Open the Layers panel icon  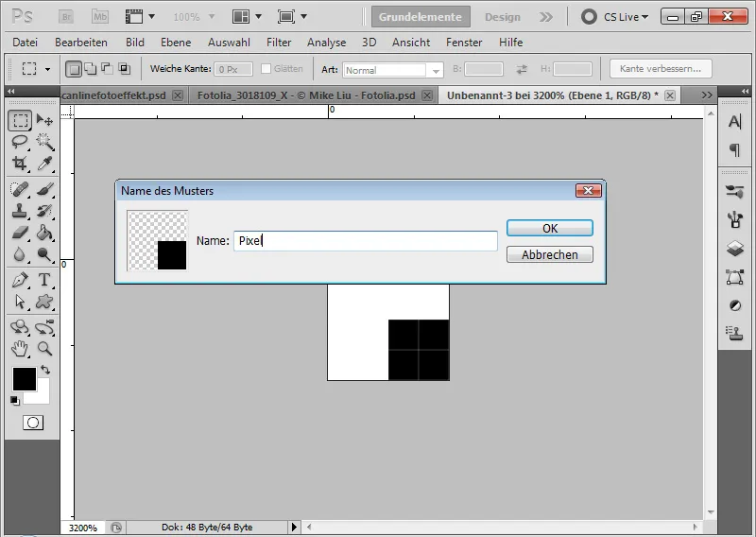[x=734, y=249]
